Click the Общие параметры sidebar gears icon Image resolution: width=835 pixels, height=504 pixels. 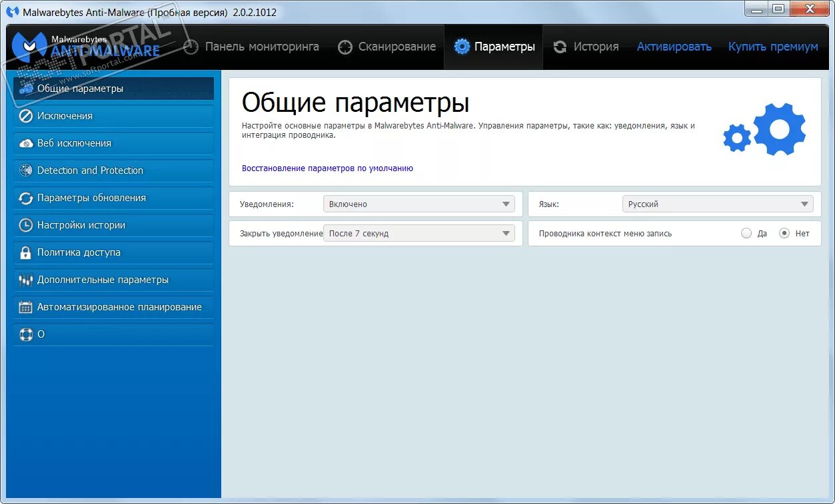26,89
